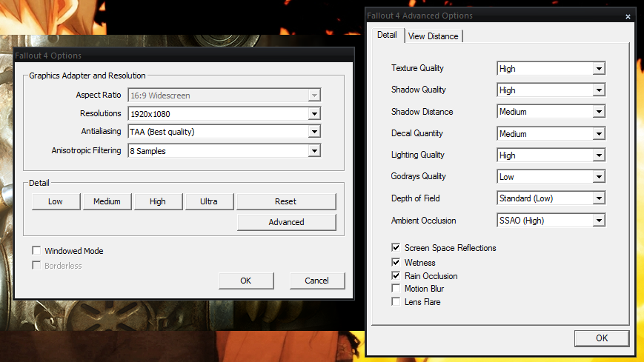Uncheck the Rain Occlusion checkbox
This screenshot has width=644, height=362.
point(396,276)
